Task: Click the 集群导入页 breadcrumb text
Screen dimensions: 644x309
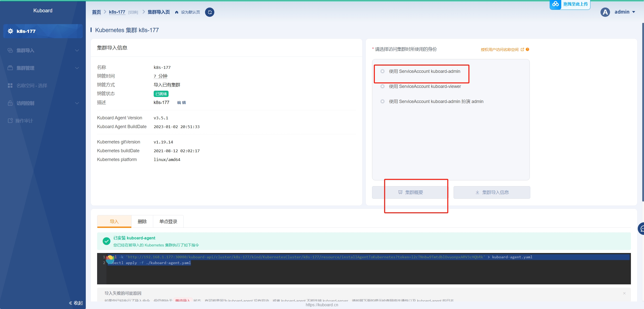Action: [x=159, y=12]
